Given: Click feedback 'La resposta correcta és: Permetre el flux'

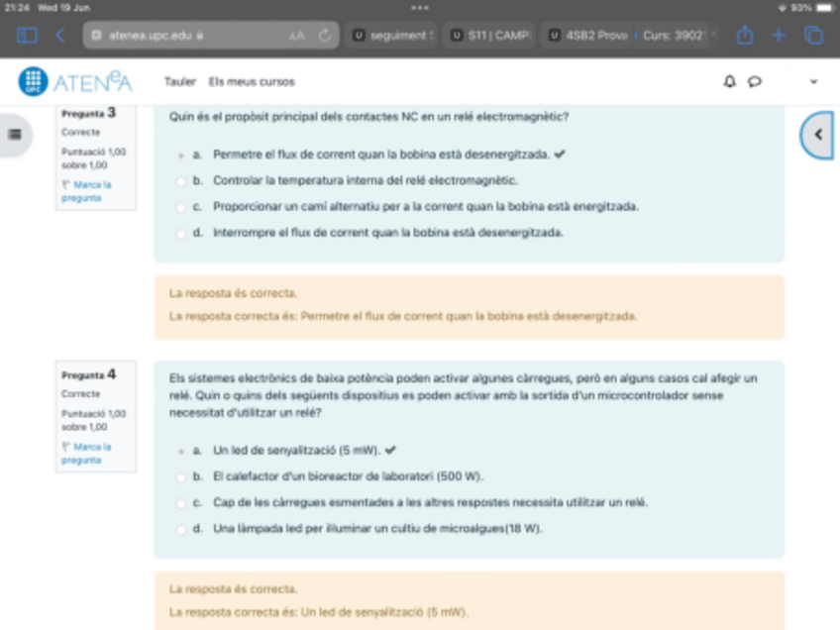Looking at the screenshot, I should (403, 317).
